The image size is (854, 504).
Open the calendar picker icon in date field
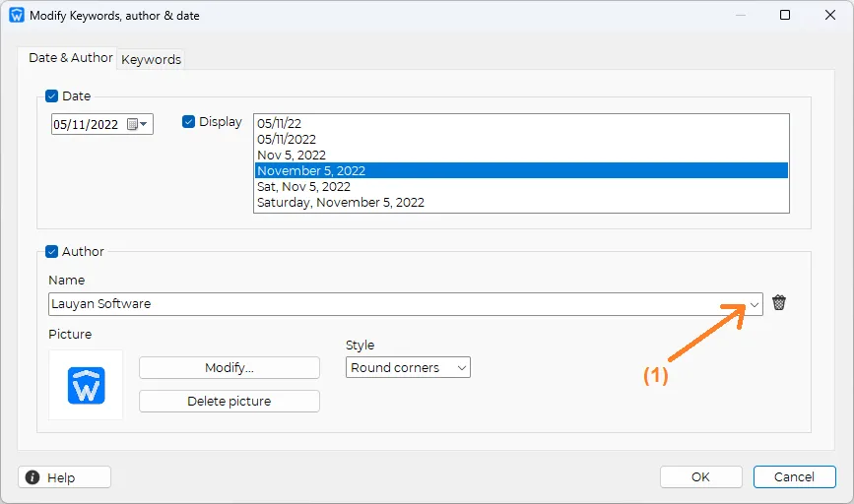137,124
